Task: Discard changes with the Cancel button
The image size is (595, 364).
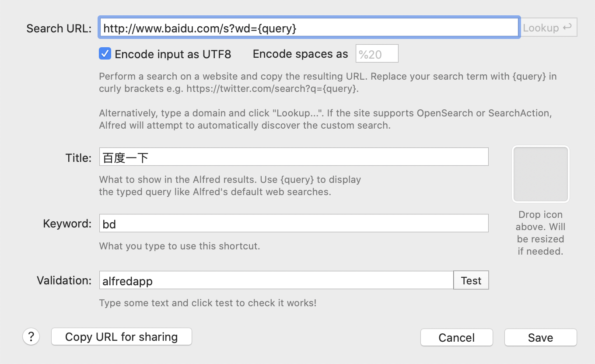Action: 456,337
